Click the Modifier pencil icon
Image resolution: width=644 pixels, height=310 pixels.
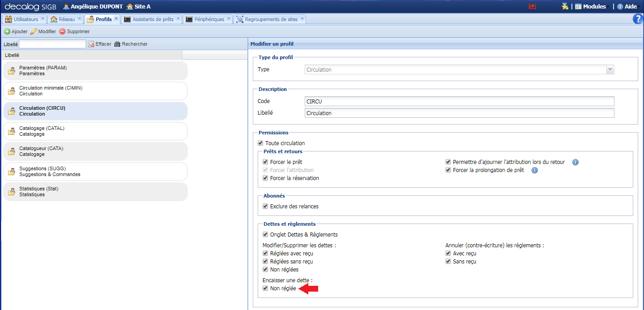pyautogui.click(x=34, y=32)
